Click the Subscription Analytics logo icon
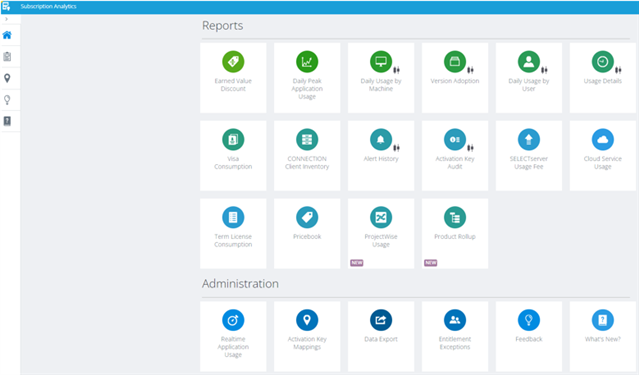 [6, 7]
